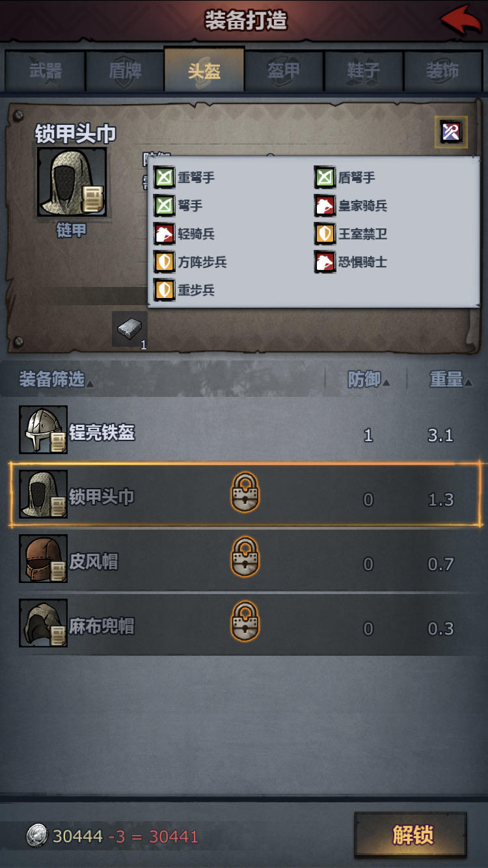Image resolution: width=488 pixels, height=868 pixels.
Task: Tap the padlock icon on 锁甲头巾 row
Action: point(245,493)
